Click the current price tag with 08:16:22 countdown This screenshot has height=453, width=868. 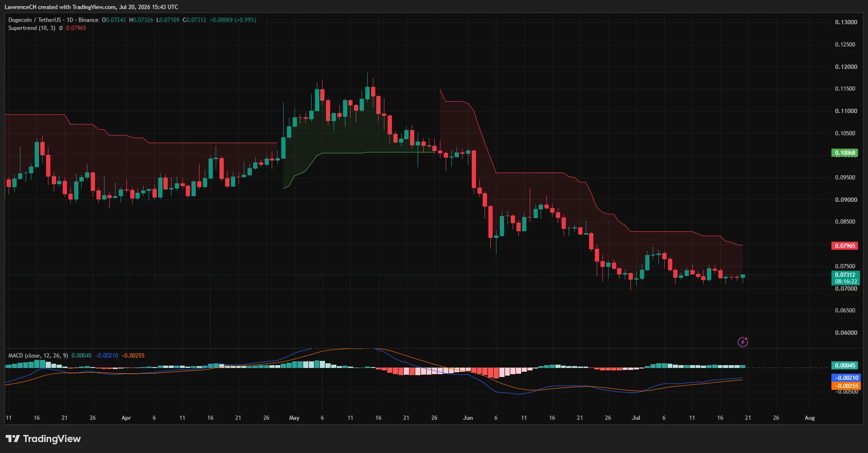pos(846,278)
